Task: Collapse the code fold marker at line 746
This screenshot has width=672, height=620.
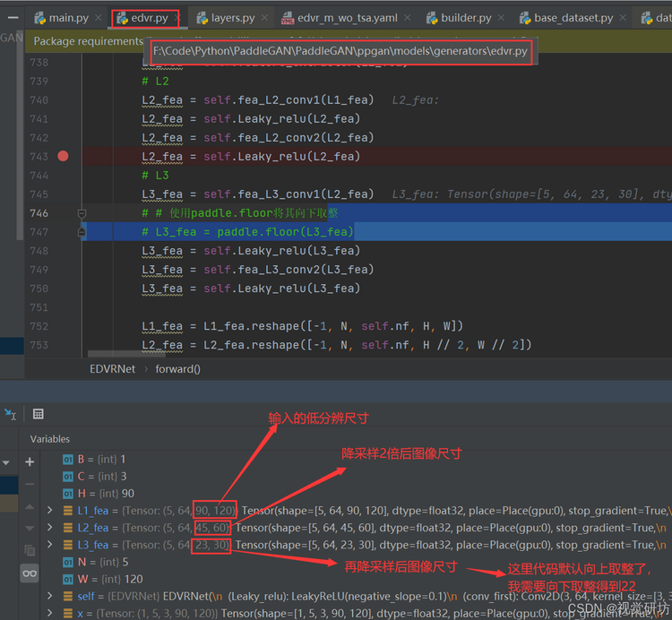Action: tap(82, 213)
